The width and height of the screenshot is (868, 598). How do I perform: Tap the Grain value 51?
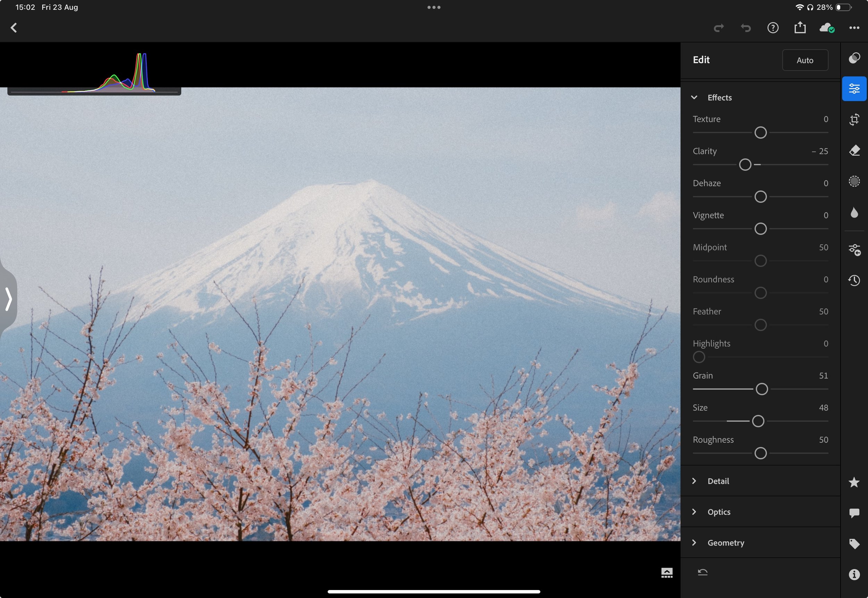tap(824, 376)
